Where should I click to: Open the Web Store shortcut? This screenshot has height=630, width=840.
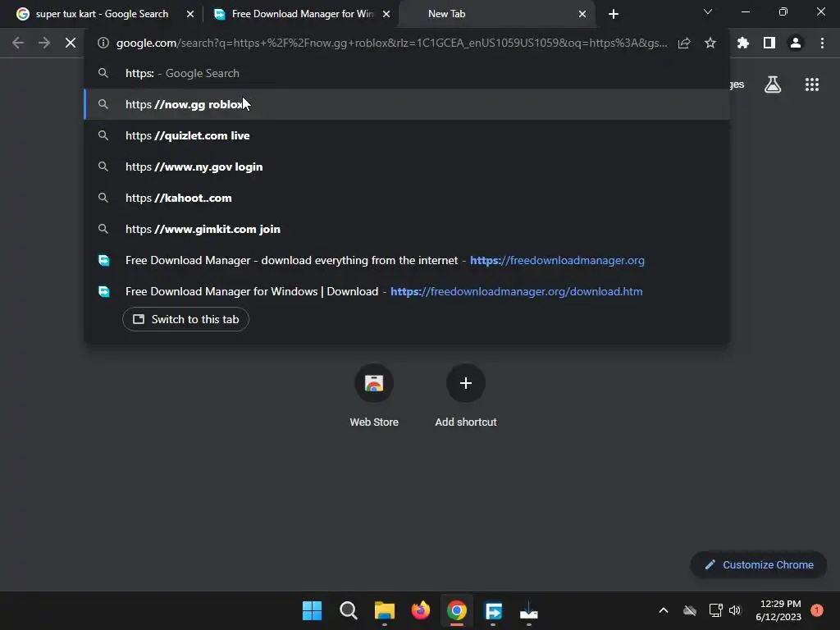click(374, 395)
